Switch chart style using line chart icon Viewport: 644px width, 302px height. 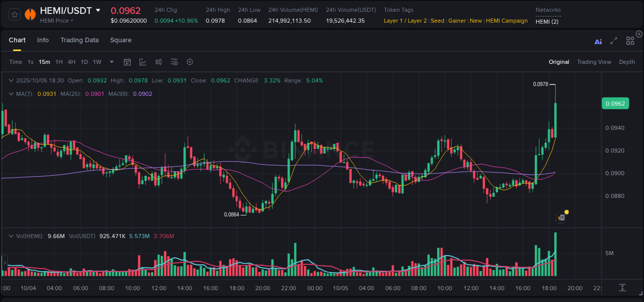[143, 61]
